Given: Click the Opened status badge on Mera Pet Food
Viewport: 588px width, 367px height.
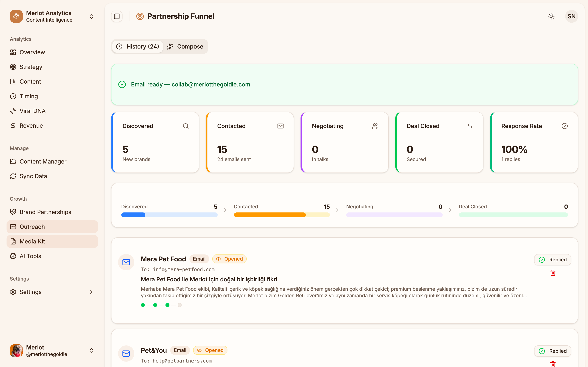Looking at the screenshot, I should coord(229,259).
